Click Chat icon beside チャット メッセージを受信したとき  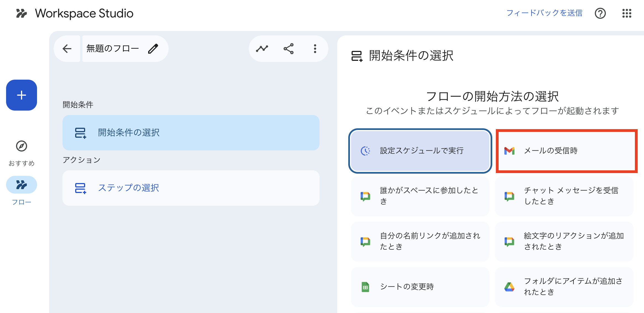point(509,196)
